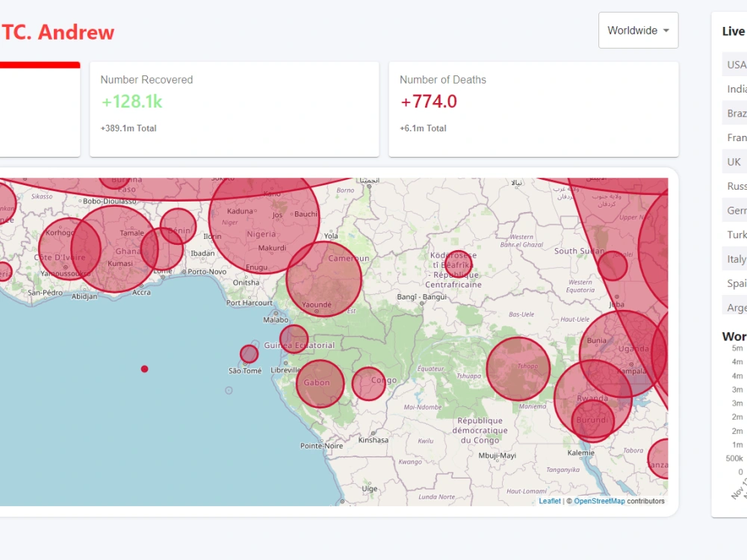Click the Kinshasa city label on map
This screenshot has width=747, height=560.
point(373,440)
